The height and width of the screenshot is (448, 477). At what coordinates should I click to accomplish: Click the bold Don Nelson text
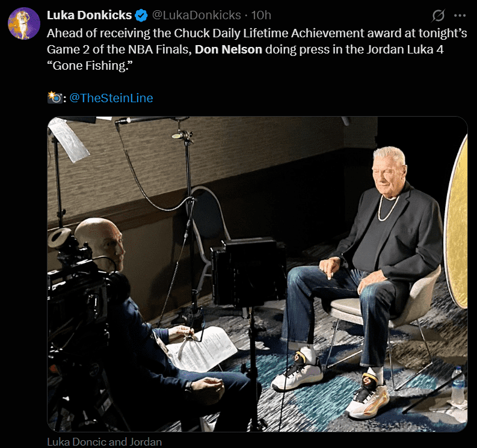point(229,49)
